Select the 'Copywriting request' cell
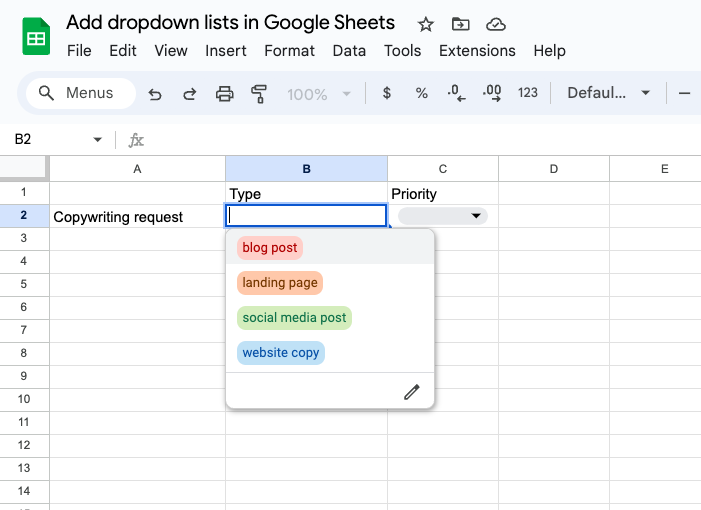 coord(137,216)
